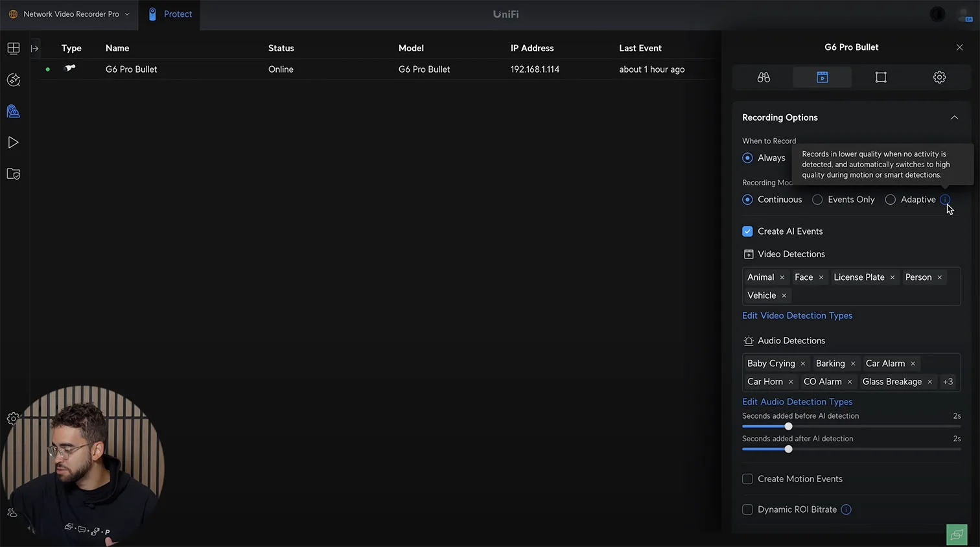This screenshot has height=547, width=980.
Task: Open the playback icon in left sidebar
Action: click(x=14, y=143)
